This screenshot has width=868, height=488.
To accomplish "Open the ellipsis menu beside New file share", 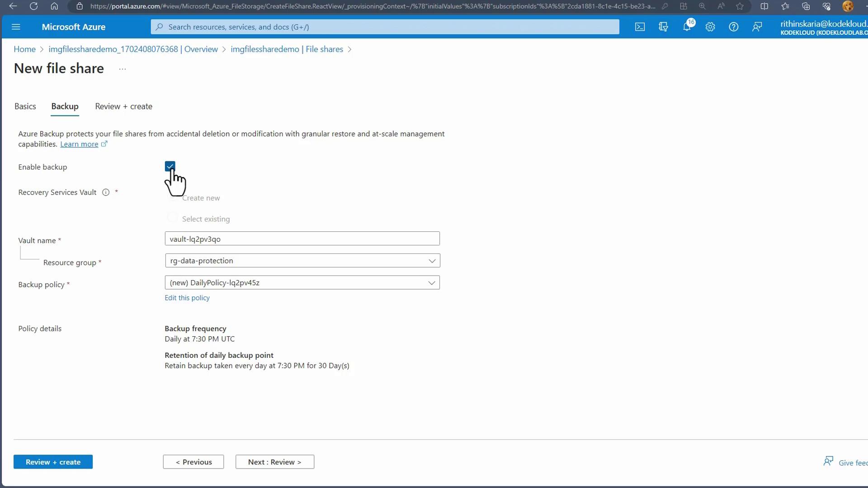I will pyautogui.click(x=123, y=69).
